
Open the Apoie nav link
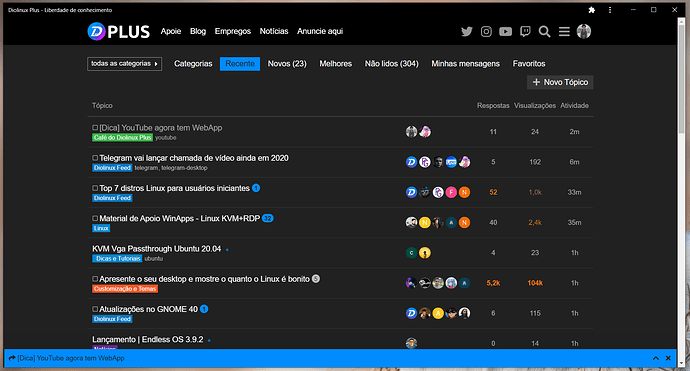coord(171,31)
